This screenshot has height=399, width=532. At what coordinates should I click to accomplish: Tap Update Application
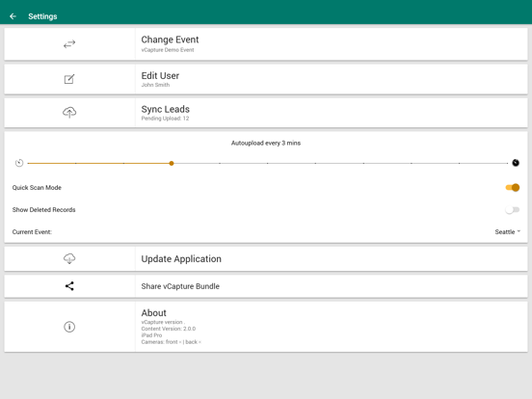click(266, 258)
